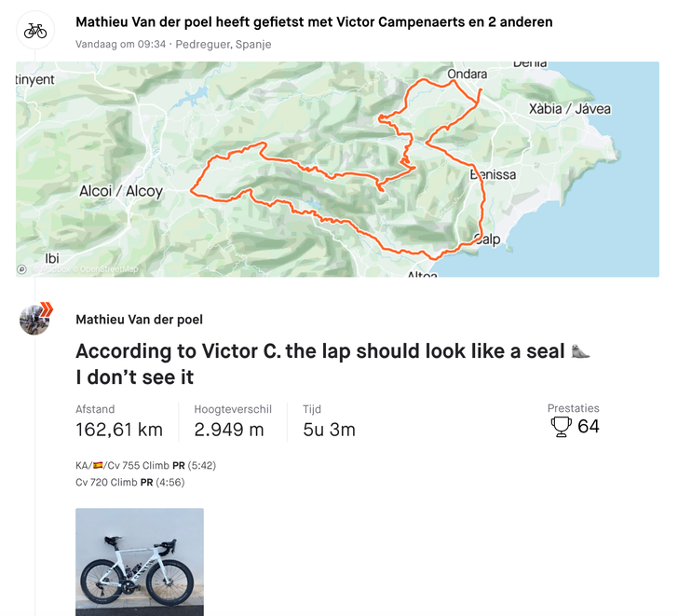The width and height of the screenshot is (678, 616).
Task: Show the '2 anderen' group members
Action: coord(520,21)
